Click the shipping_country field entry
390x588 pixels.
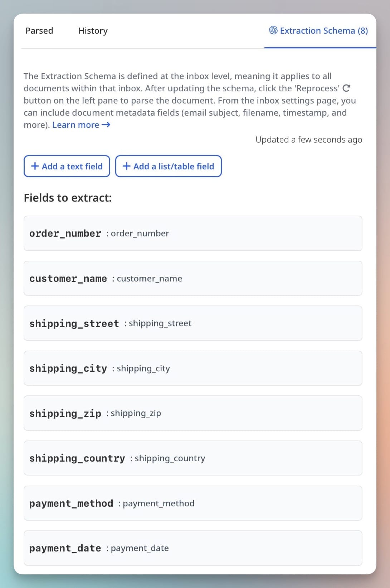tap(193, 458)
